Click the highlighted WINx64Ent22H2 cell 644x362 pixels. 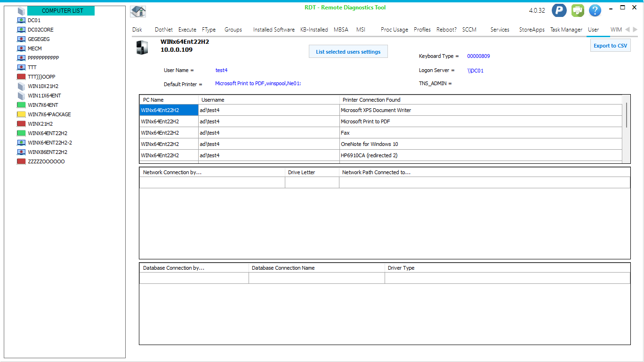pos(169,110)
